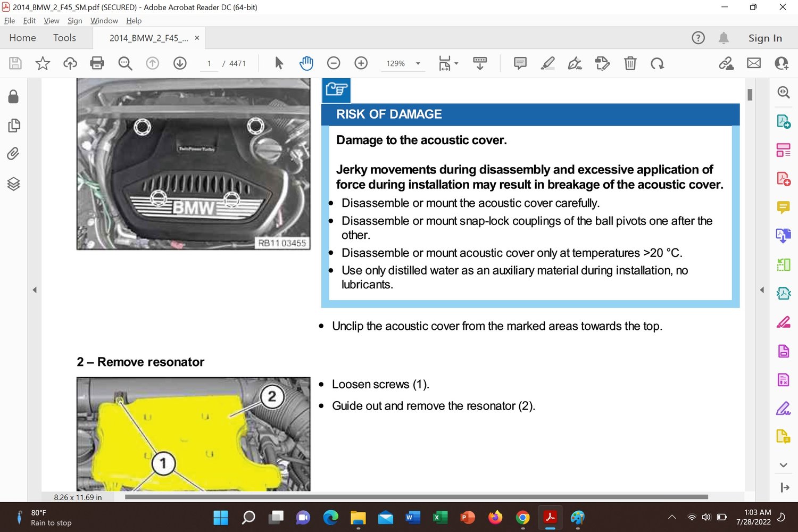This screenshot has height=532, width=798.
Task: Click the current page number field
Action: [209, 63]
